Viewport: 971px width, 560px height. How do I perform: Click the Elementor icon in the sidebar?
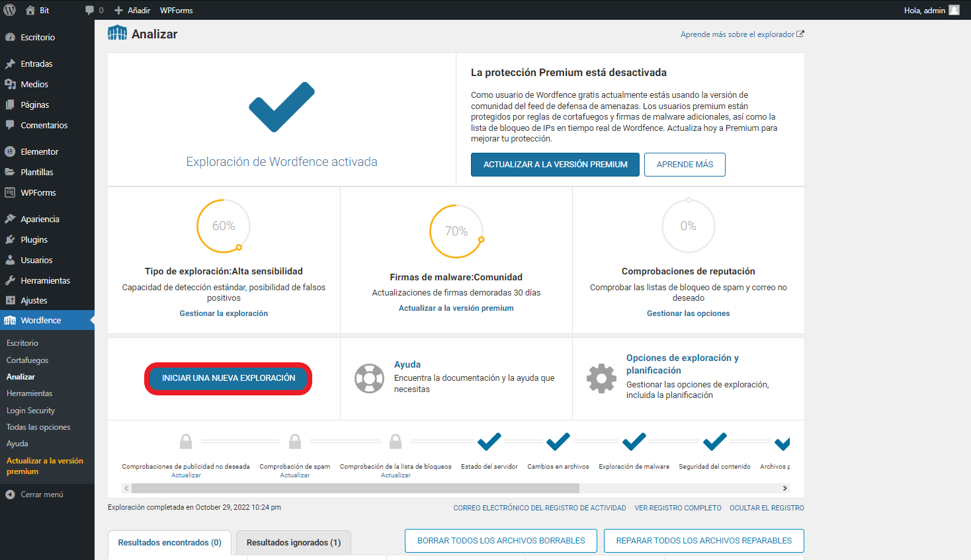[10, 151]
